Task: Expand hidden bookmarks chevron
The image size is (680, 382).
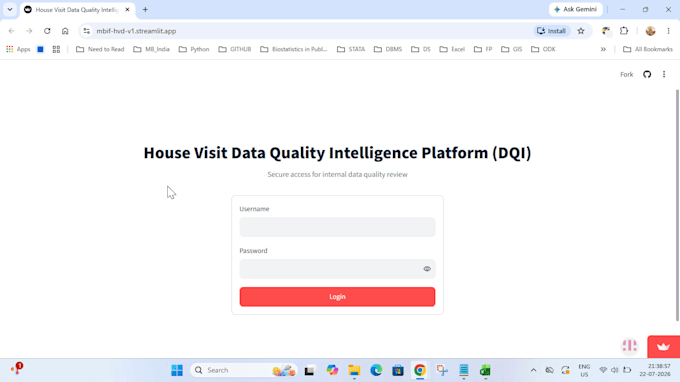Action: tap(603, 49)
